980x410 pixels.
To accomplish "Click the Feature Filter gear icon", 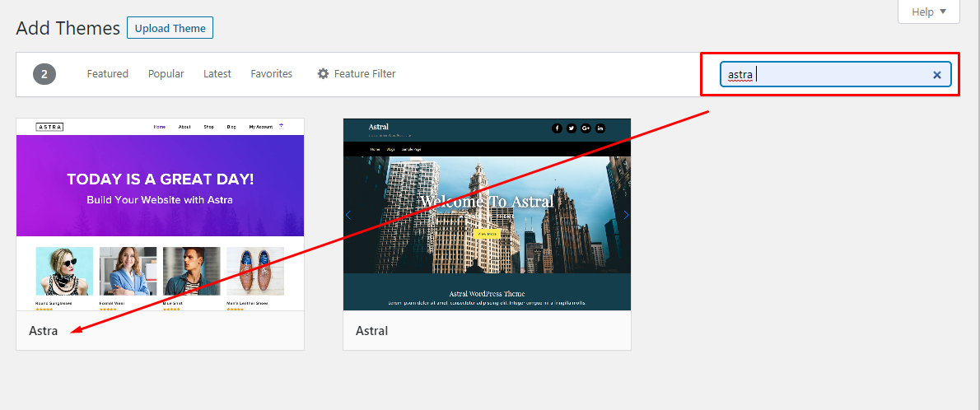I will 323,74.
